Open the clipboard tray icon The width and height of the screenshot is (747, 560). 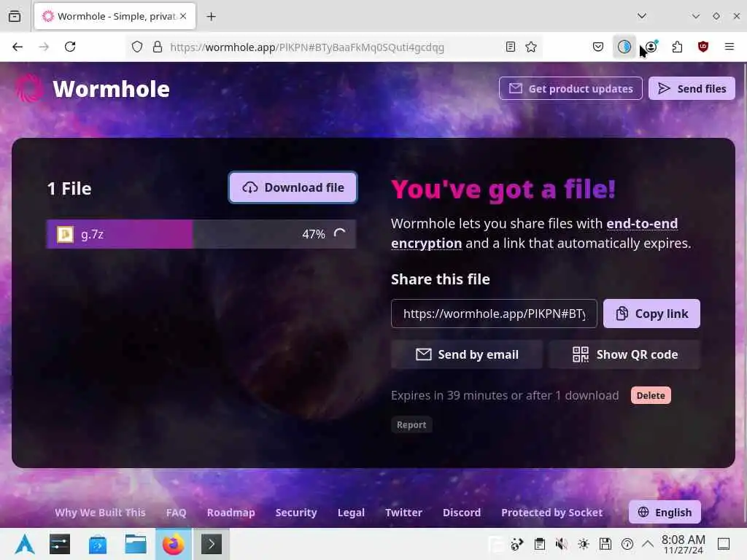point(539,544)
